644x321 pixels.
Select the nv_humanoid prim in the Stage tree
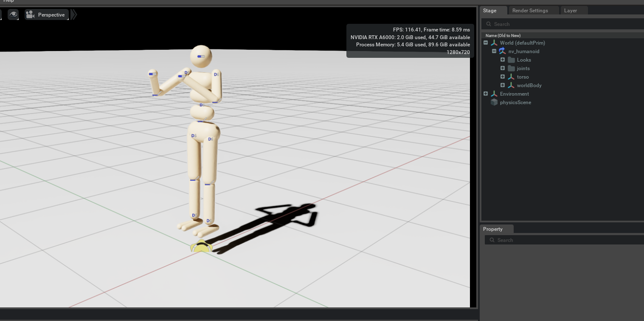tap(524, 51)
